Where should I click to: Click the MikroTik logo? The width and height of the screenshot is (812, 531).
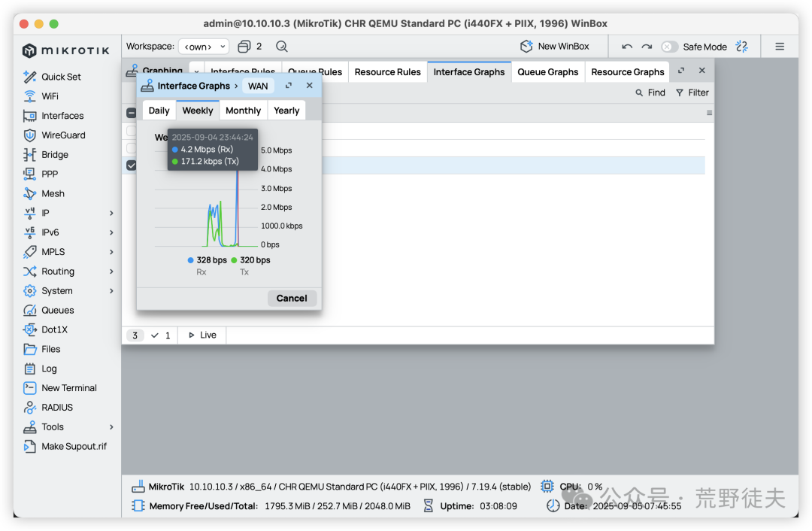pyautogui.click(x=65, y=50)
